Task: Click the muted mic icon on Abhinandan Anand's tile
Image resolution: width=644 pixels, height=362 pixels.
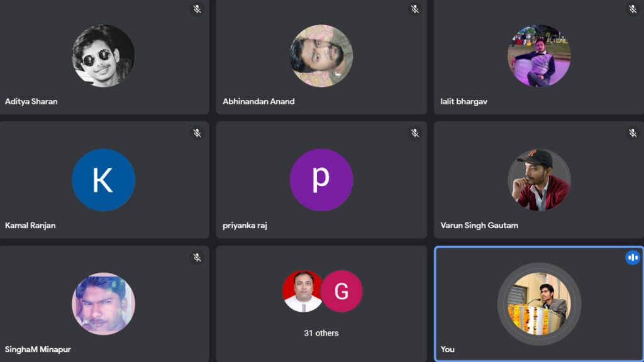Action: pos(414,9)
